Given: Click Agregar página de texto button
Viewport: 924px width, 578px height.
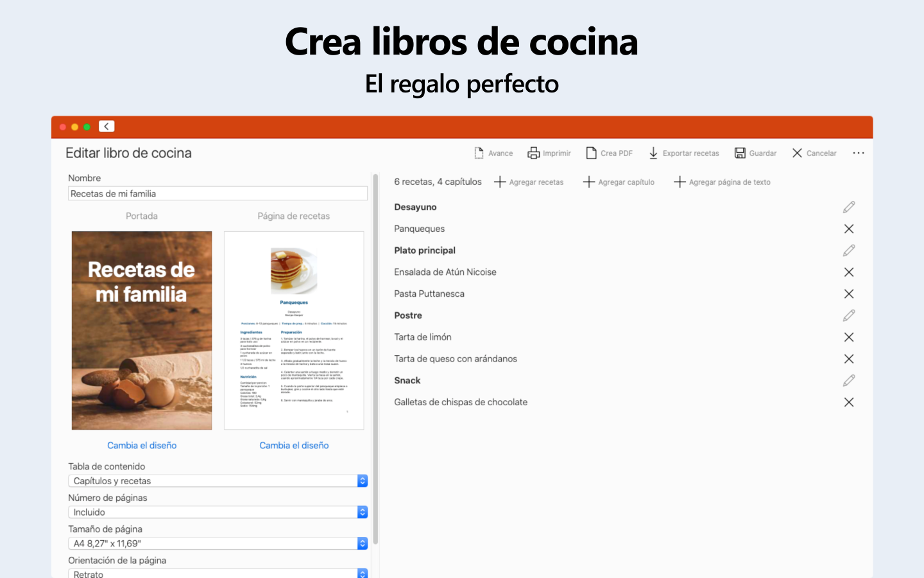Looking at the screenshot, I should [x=722, y=182].
